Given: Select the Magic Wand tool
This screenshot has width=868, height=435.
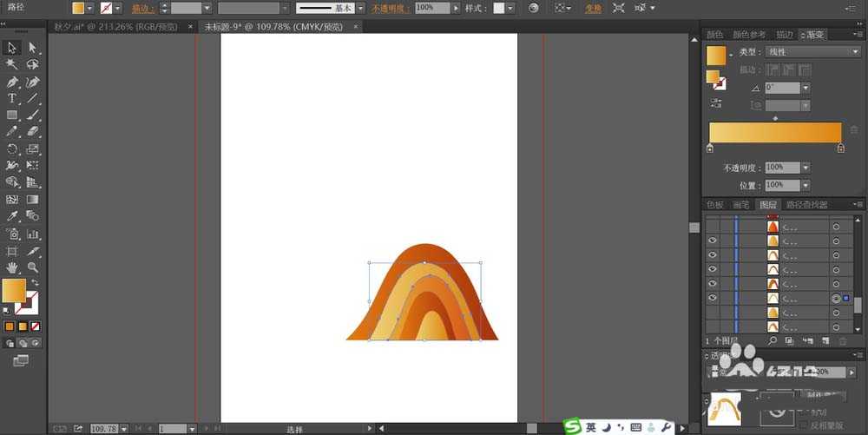Looking at the screenshot, I should click(12, 64).
